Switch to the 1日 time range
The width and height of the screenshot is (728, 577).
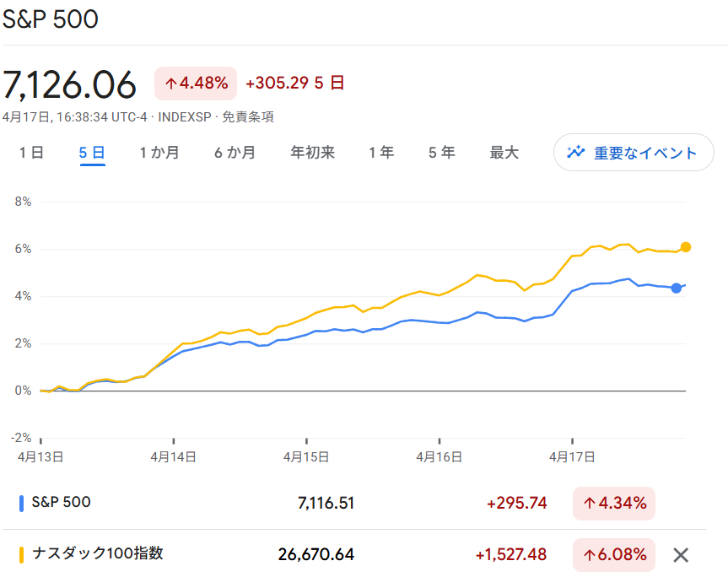point(30,153)
